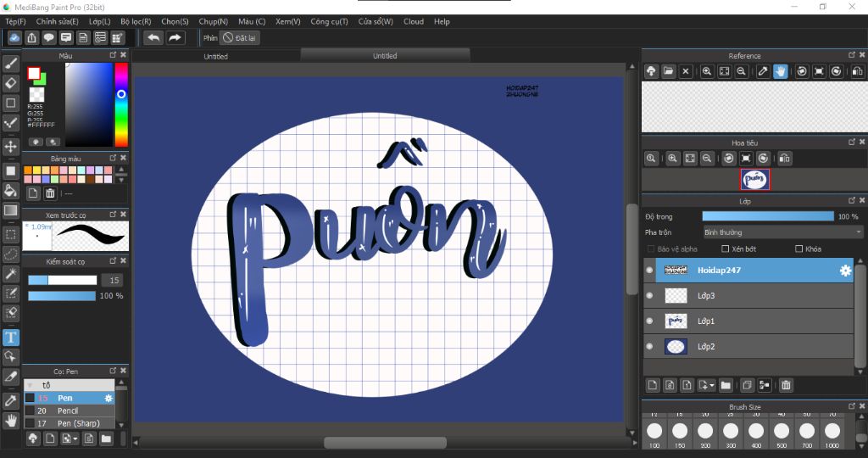Click the export/share icon in toolbar
The height and width of the screenshot is (458, 868).
point(32,37)
